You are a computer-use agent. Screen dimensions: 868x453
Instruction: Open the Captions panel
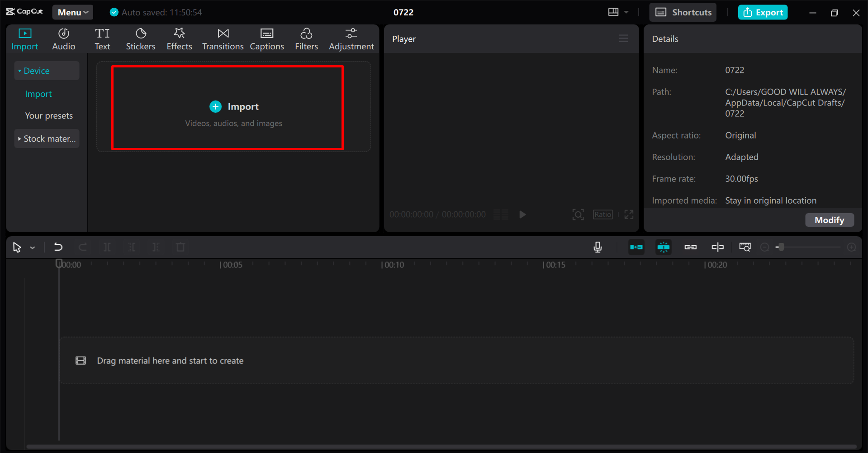tap(267, 38)
